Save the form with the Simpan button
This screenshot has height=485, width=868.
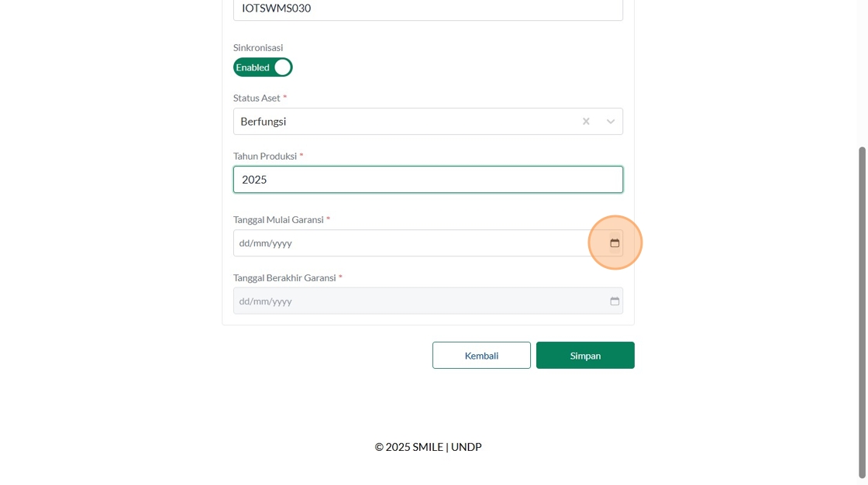585,356
